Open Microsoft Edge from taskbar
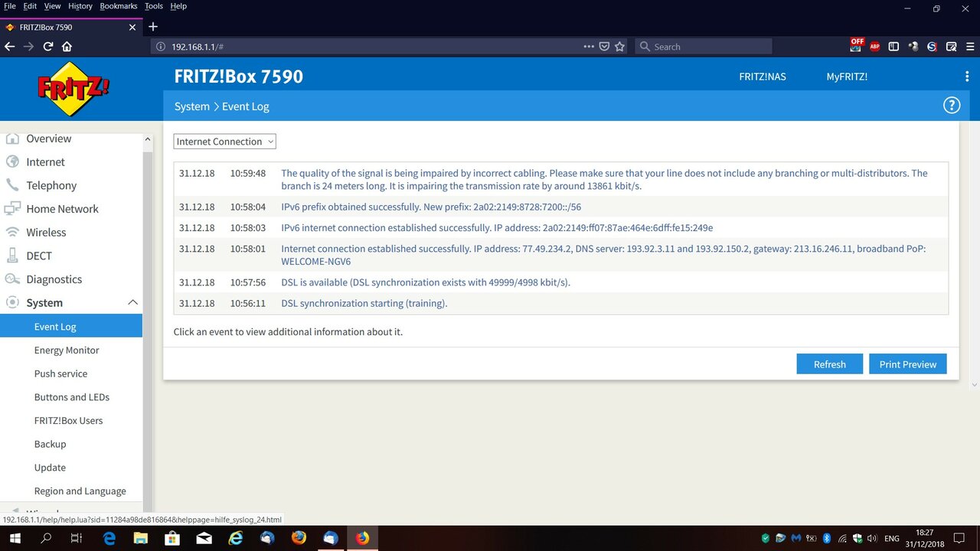Image resolution: width=980 pixels, height=551 pixels. click(x=109, y=538)
